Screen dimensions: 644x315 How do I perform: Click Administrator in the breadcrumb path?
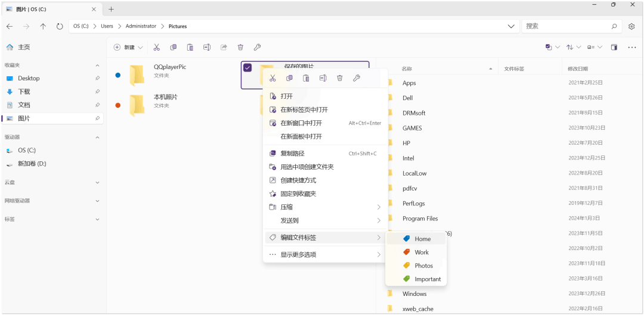141,26
